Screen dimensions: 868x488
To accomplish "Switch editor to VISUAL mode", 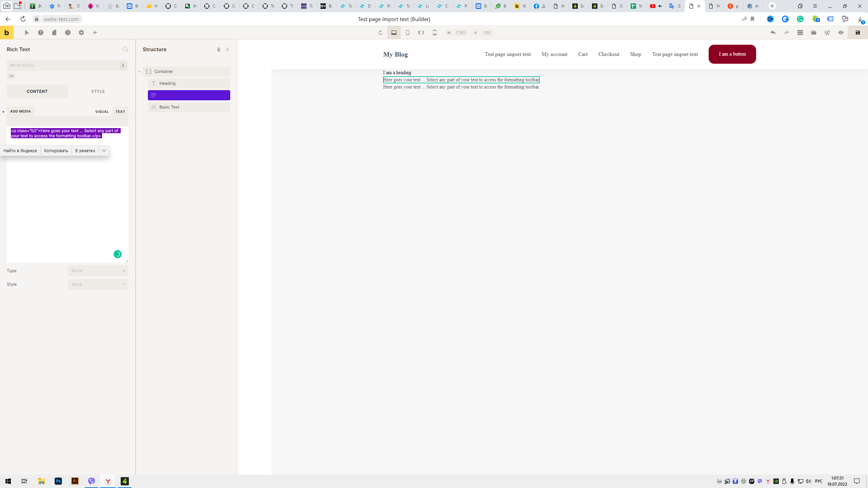I will click(x=102, y=111).
